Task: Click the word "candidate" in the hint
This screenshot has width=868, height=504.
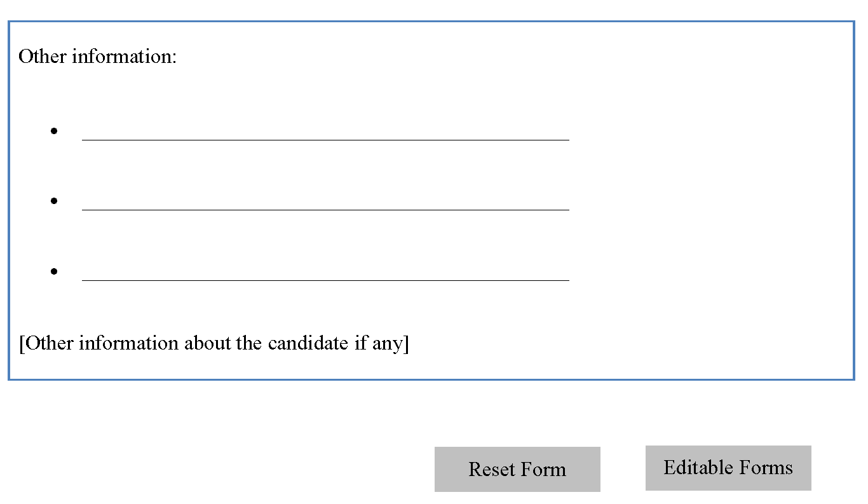Action: (308, 343)
